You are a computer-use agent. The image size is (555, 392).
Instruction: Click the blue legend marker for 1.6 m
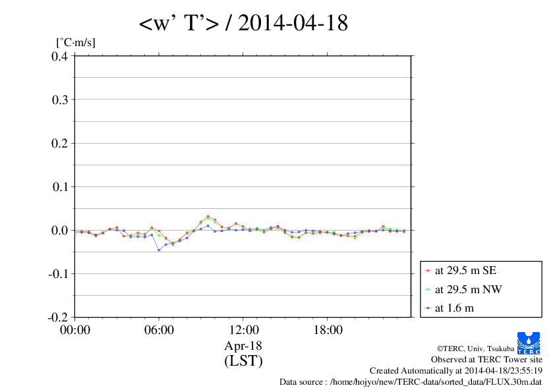click(428, 308)
